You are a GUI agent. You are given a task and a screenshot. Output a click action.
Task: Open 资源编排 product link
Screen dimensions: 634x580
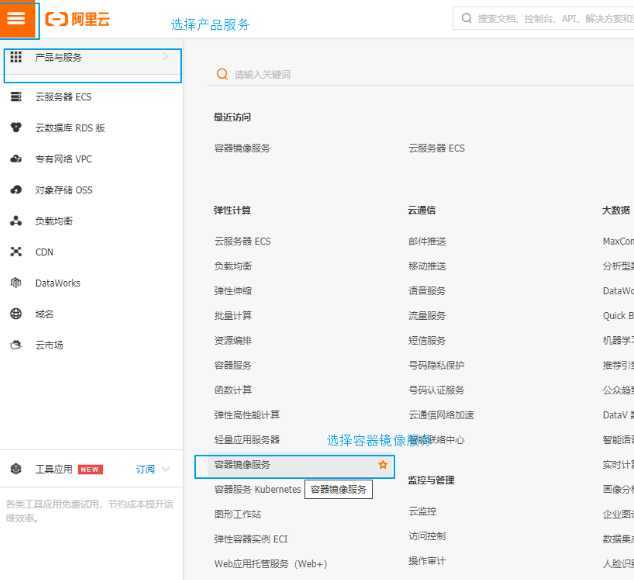[x=233, y=341]
